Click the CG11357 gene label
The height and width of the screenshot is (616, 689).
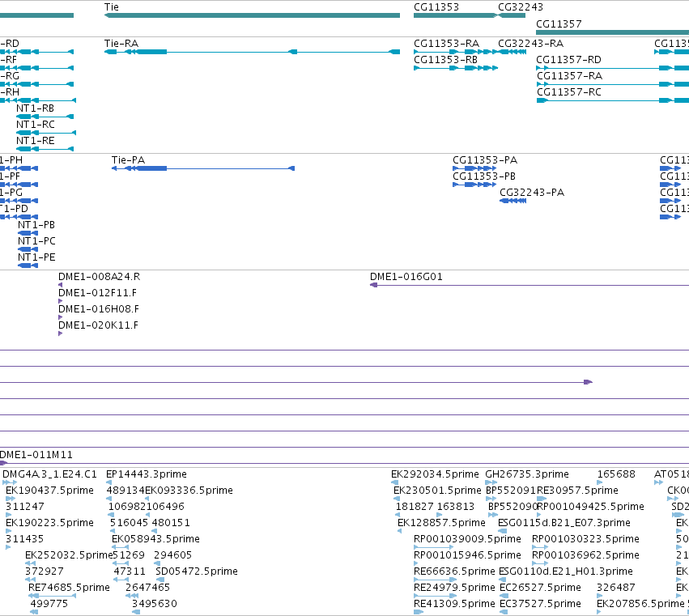(559, 23)
